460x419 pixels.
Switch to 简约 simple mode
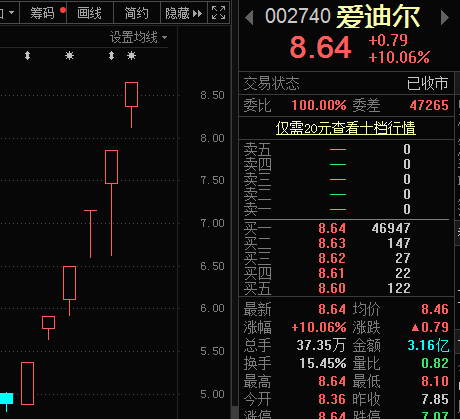(x=136, y=13)
